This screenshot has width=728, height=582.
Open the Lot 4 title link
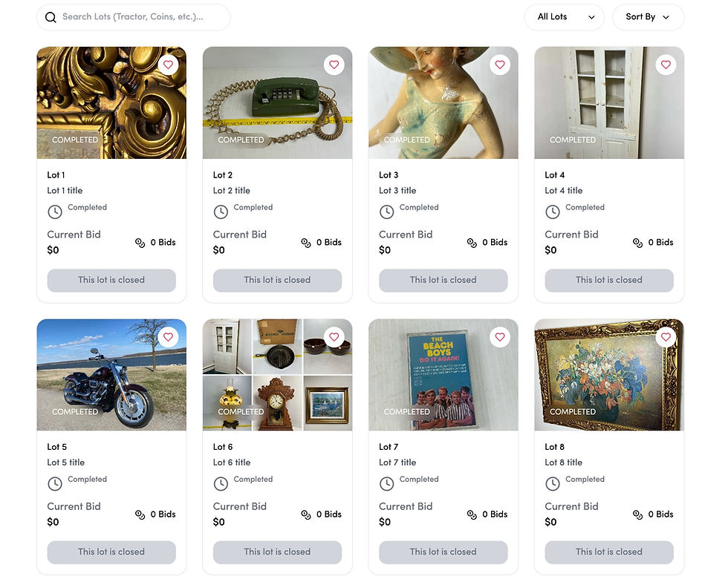click(x=563, y=190)
